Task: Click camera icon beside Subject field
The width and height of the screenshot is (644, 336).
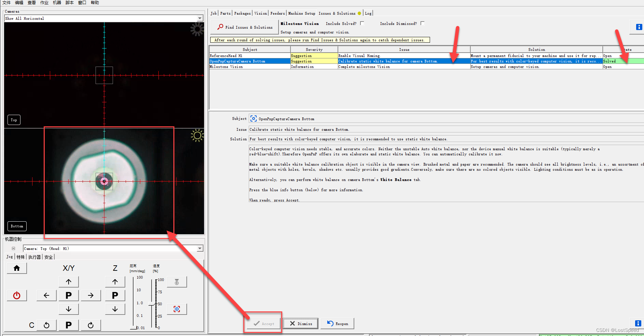Action: coord(254,118)
